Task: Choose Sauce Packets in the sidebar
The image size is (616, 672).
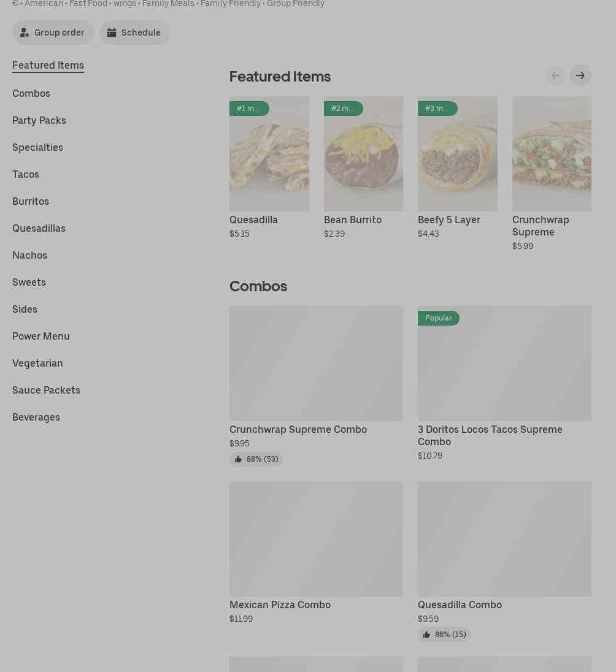Action: pyautogui.click(x=46, y=390)
